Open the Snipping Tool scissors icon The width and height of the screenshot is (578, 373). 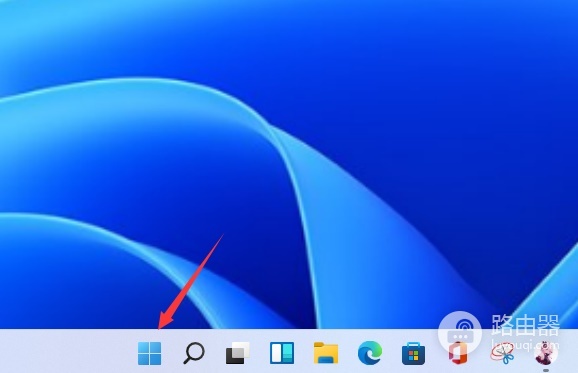coord(502,353)
